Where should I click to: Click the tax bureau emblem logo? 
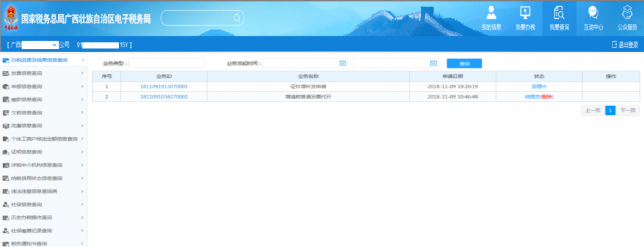click(11, 19)
